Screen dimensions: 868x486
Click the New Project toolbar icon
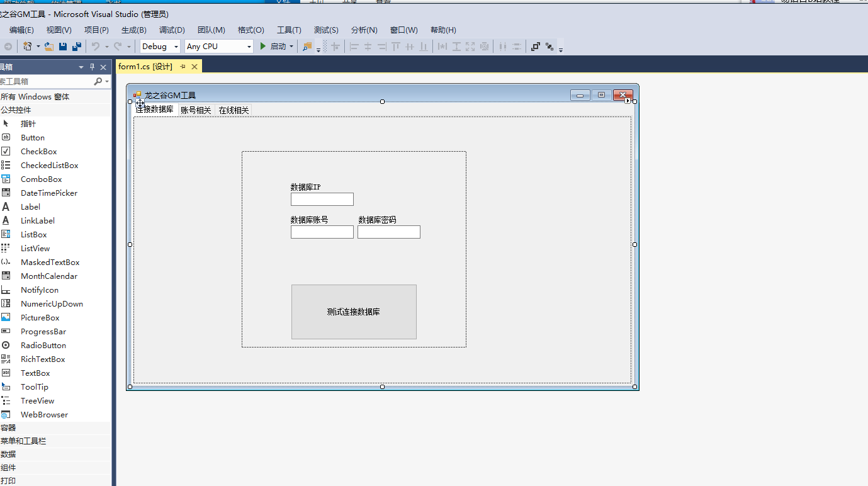(28, 46)
